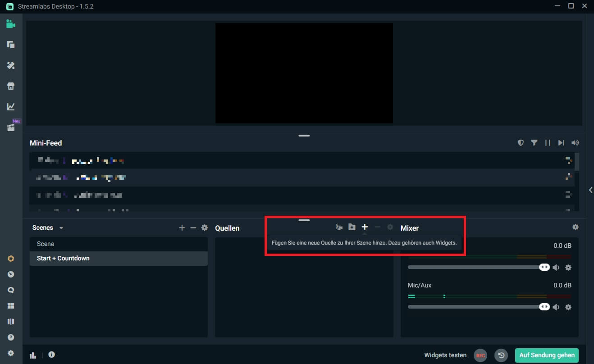The height and width of the screenshot is (364, 594).
Task: Open the Streamlabs App Store icon
Action: tap(11, 86)
